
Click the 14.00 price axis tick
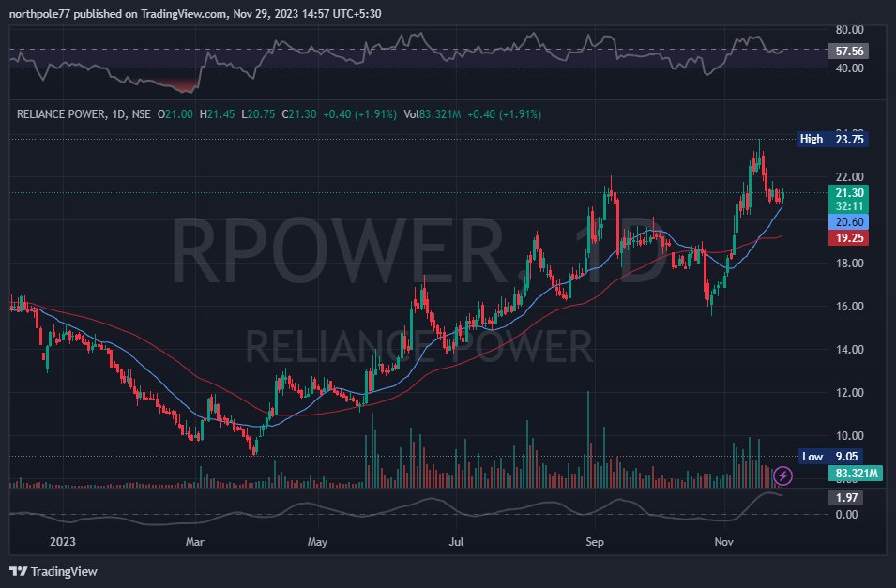(x=849, y=349)
